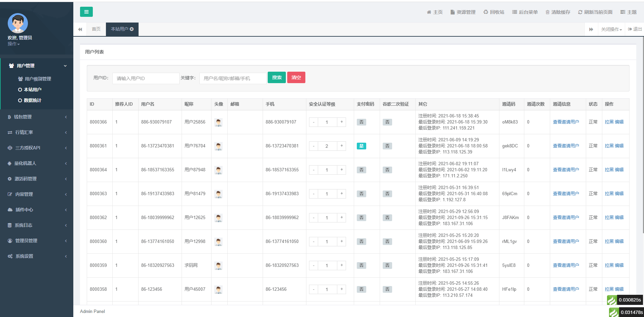Toggle 支付密码 badge for user 8000361
Viewport: 644px width, 317px height.
click(x=361, y=146)
